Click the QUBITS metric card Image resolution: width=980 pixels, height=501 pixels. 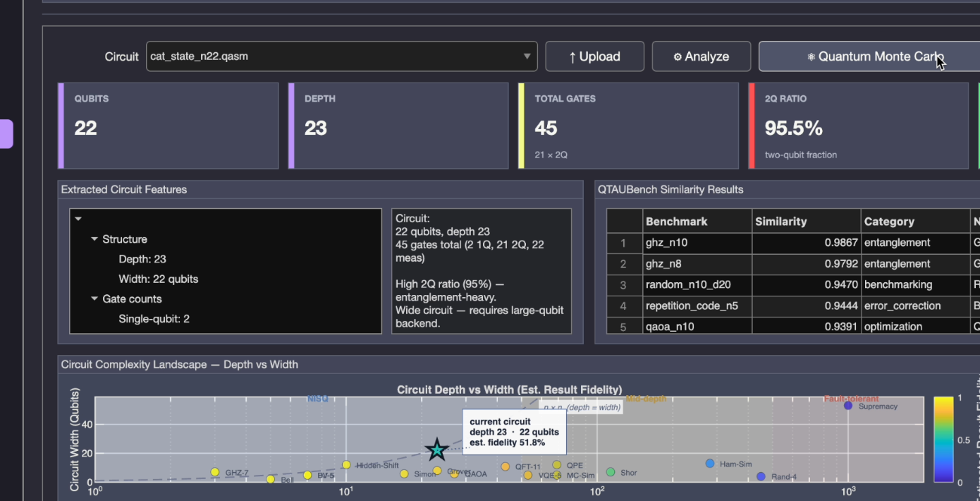coord(168,126)
